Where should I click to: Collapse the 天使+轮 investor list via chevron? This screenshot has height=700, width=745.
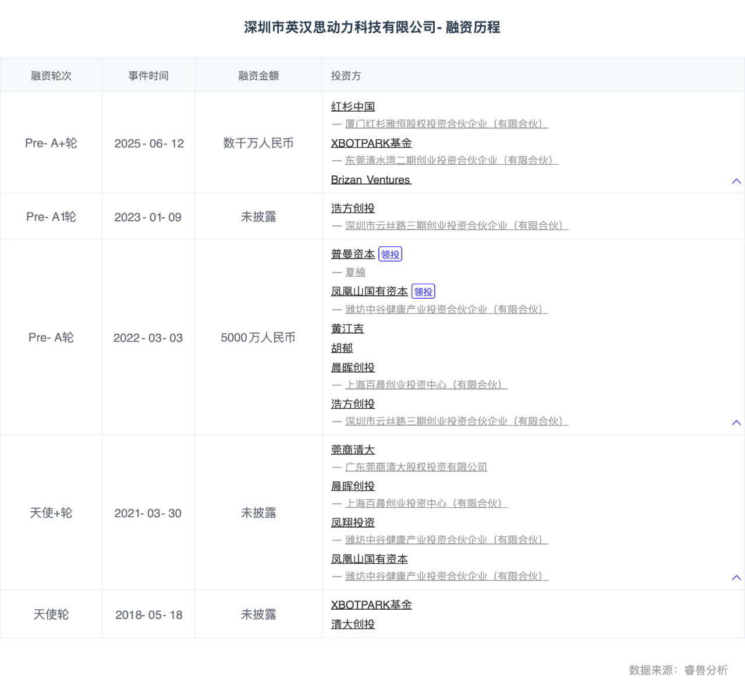[x=736, y=578]
